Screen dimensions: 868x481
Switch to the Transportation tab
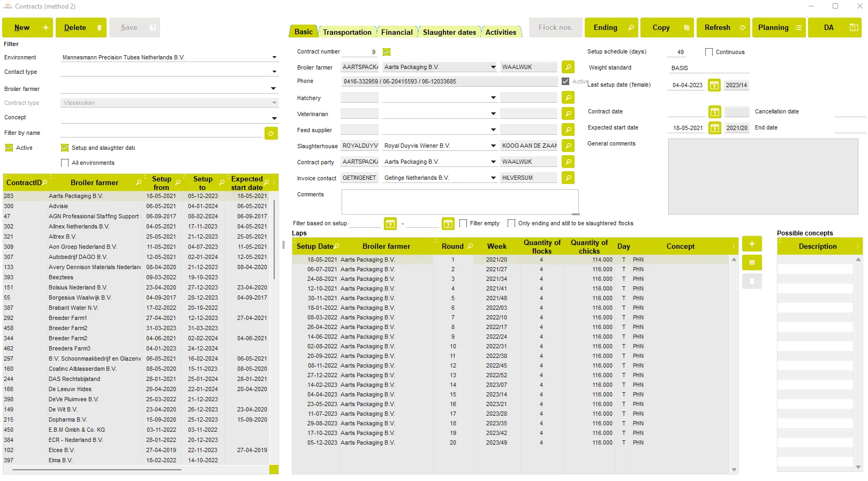(347, 32)
